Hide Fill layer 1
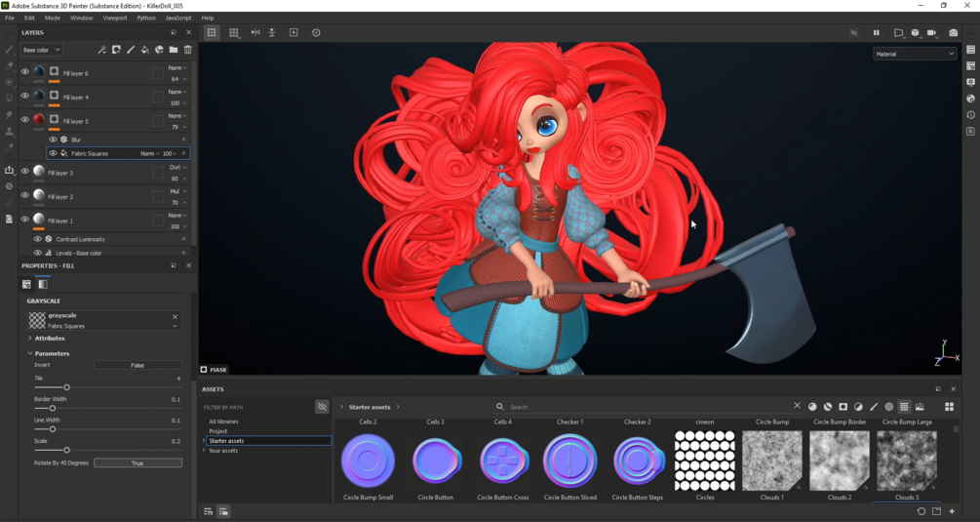 25,219
